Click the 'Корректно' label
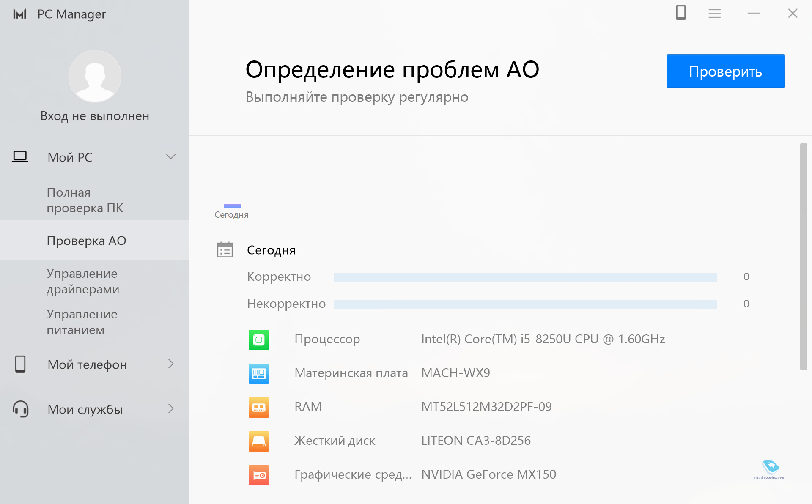 tap(279, 277)
